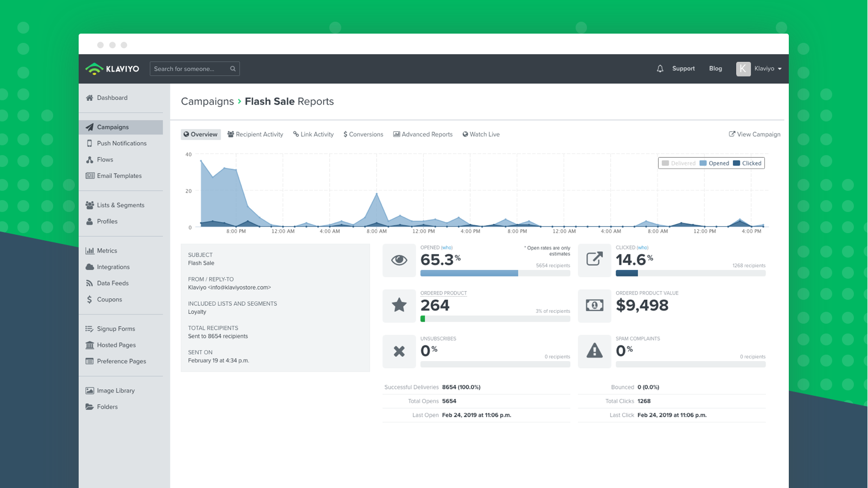Open the Coupons section

point(109,299)
